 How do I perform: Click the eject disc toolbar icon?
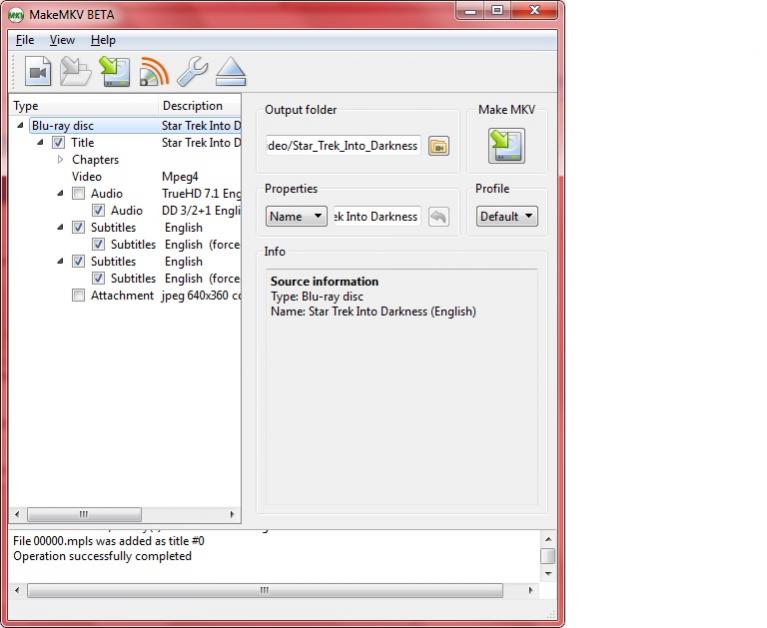click(231, 72)
